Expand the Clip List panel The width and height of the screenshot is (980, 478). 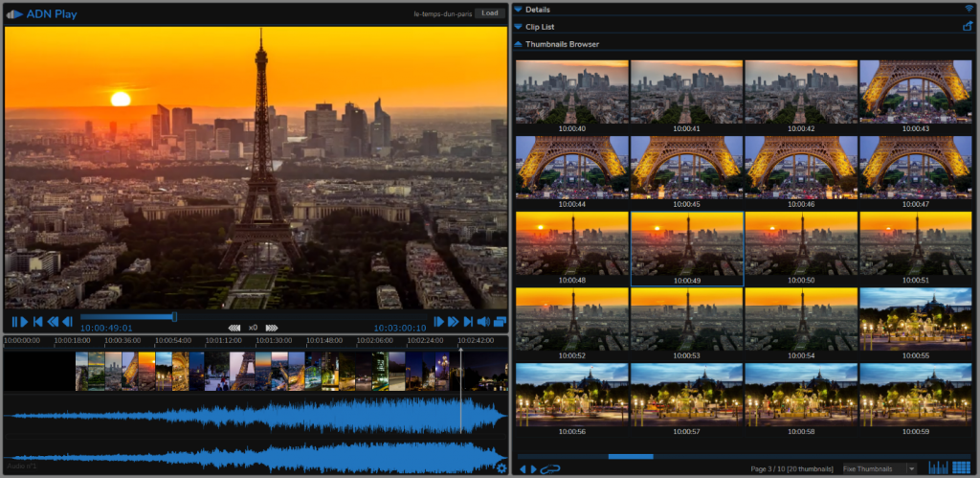tap(519, 27)
